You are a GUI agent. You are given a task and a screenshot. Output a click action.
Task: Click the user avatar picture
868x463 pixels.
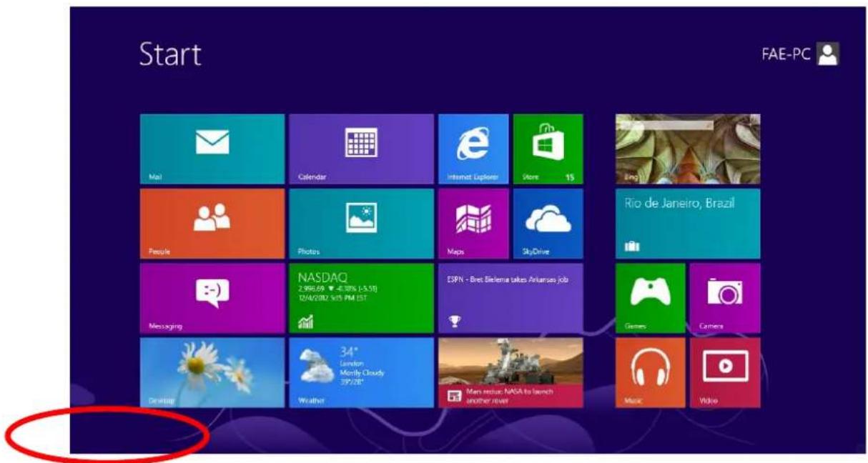pyautogui.click(x=828, y=53)
